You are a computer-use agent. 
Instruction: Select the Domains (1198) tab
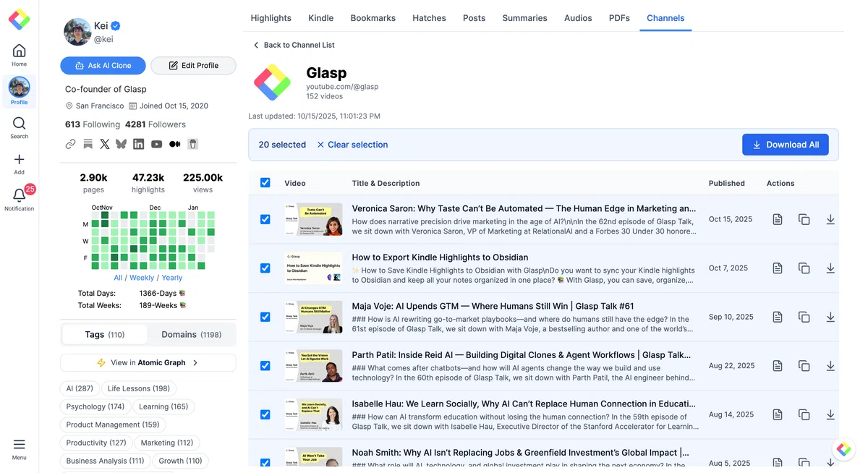pyautogui.click(x=191, y=334)
